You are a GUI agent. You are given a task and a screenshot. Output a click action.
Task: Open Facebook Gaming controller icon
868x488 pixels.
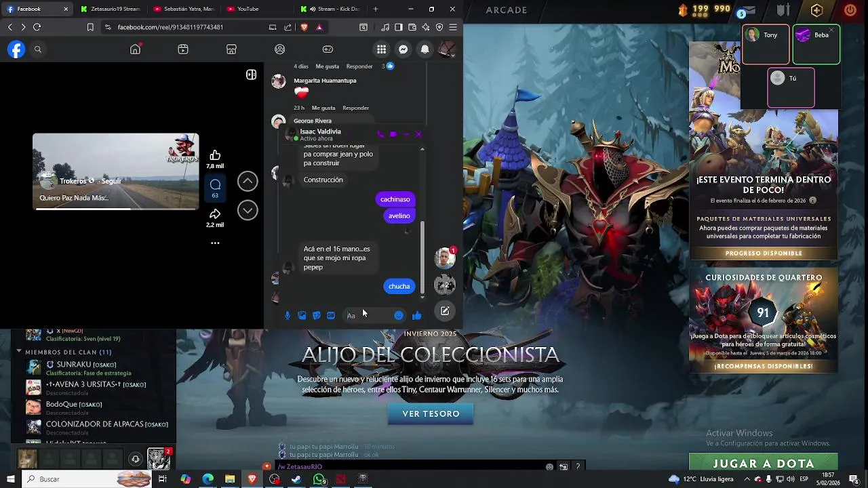(328, 49)
